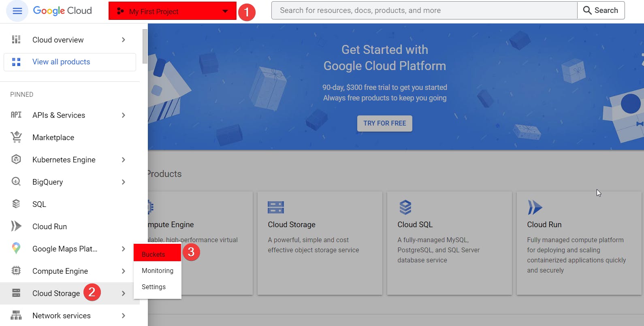Click the Cloud Storage sidebar icon

pyautogui.click(x=16, y=293)
